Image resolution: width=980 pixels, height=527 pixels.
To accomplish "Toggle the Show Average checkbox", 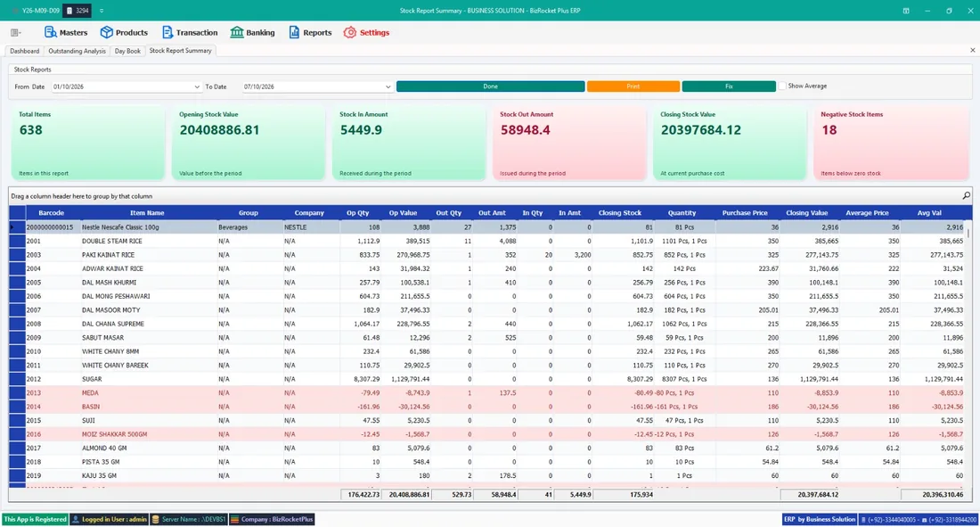I will (x=782, y=86).
